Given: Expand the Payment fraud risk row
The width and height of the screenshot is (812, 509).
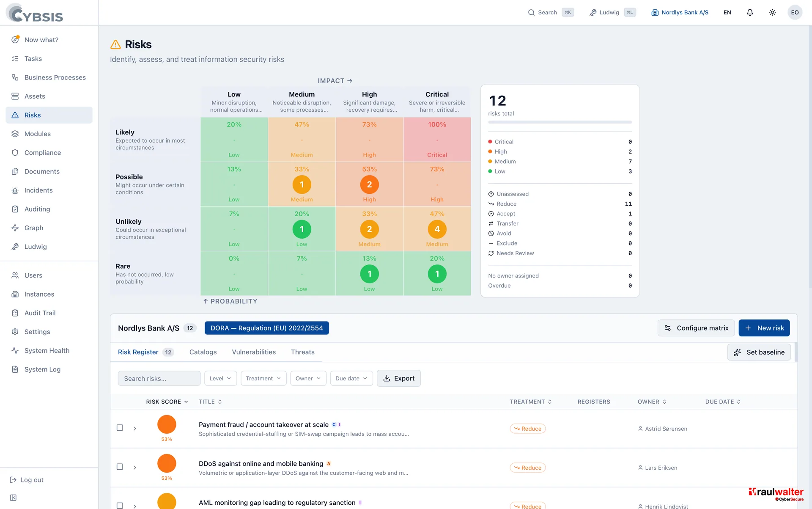Looking at the screenshot, I should [x=135, y=429].
